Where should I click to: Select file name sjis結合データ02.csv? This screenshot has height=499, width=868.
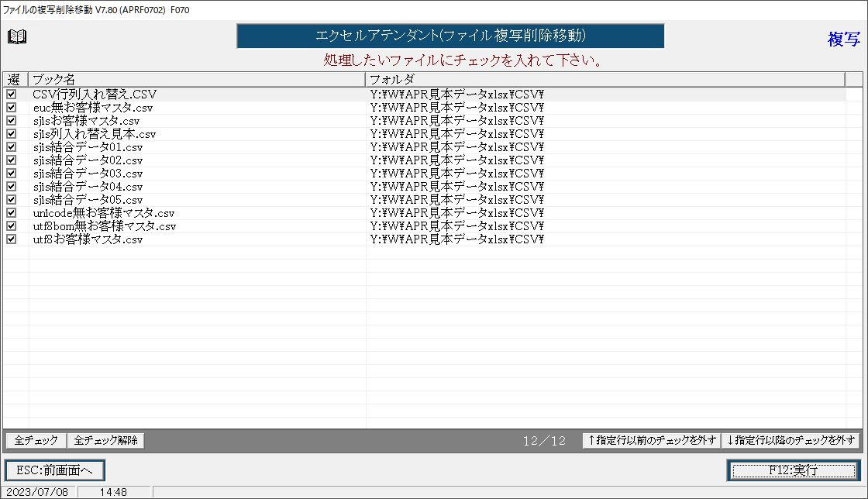pyautogui.click(x=88, y=160)
